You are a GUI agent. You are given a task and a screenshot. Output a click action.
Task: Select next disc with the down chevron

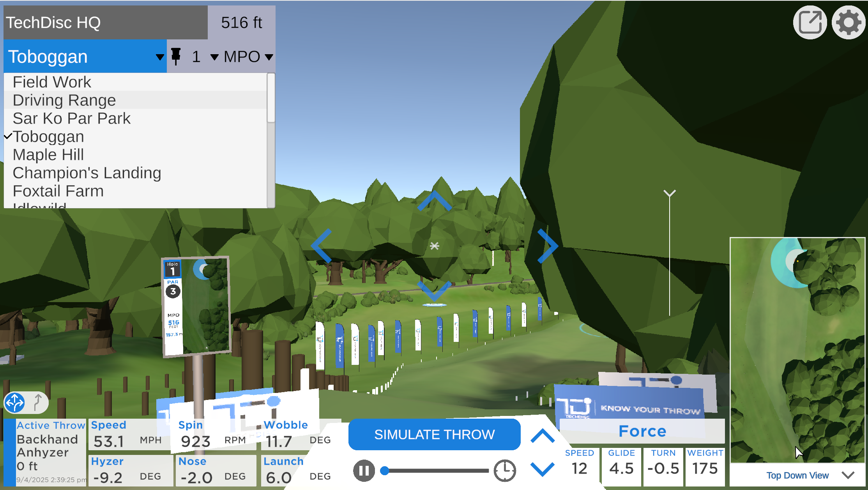pos(542,469)
